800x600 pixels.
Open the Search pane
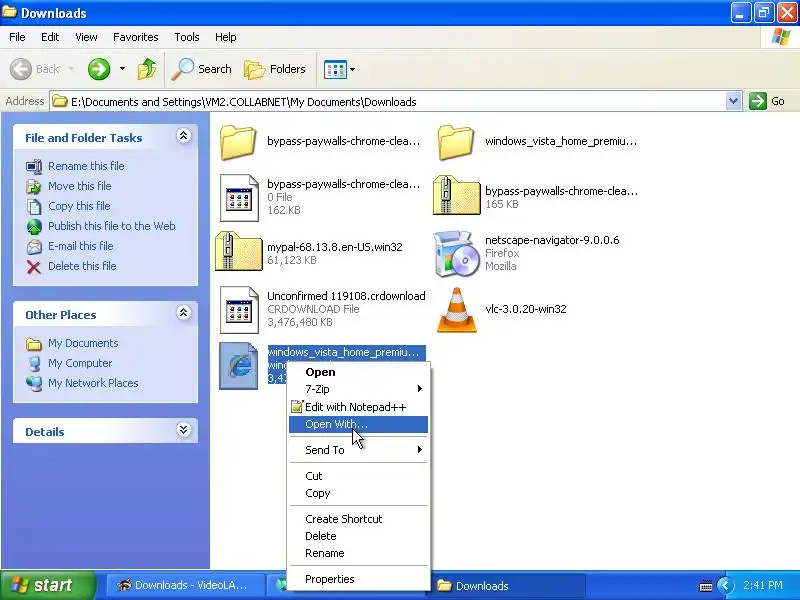point(202,69)
